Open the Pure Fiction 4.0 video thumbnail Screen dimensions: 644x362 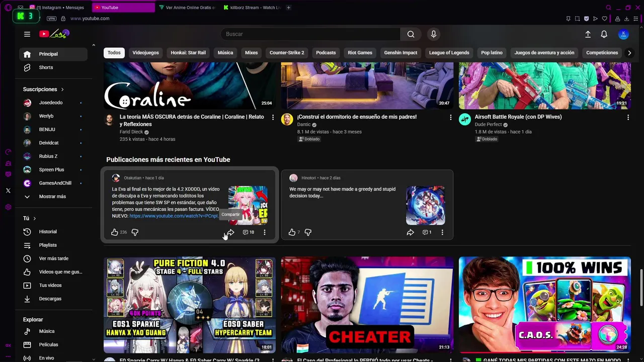click(x=190, y=305)
